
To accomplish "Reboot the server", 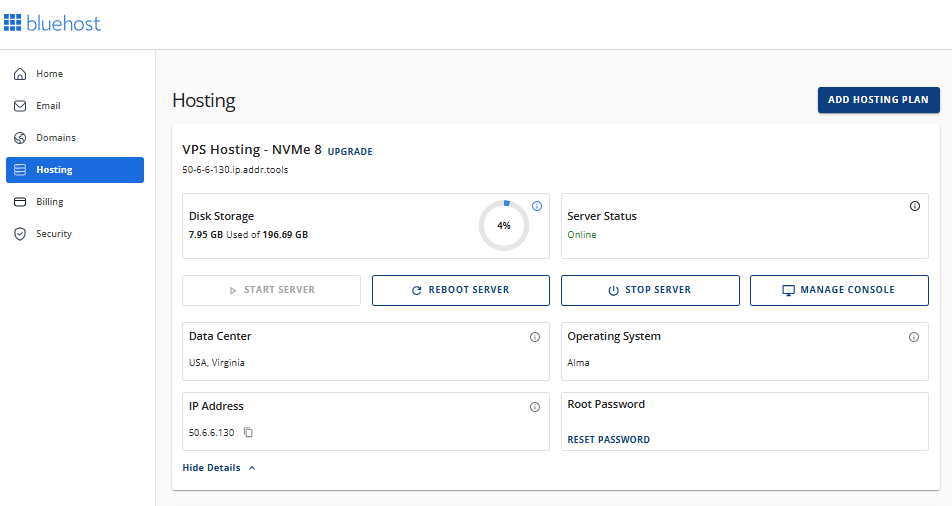I will 461,290.
